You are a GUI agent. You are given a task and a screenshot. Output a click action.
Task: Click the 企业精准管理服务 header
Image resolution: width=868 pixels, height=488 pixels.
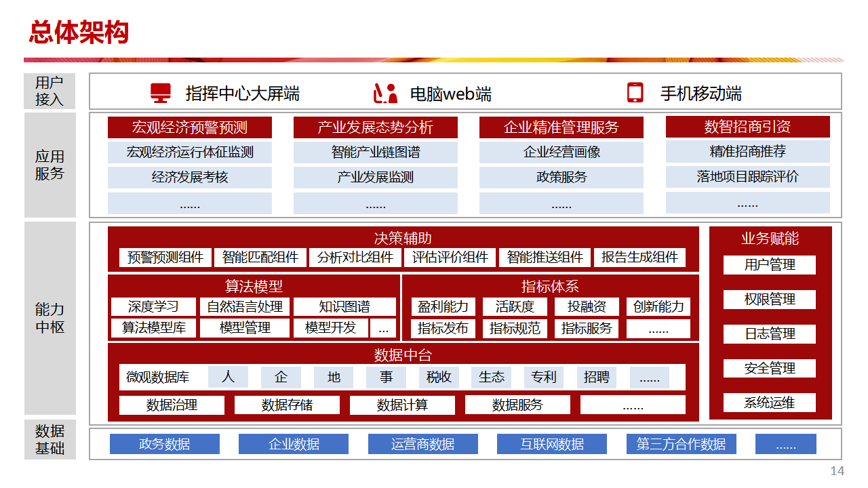click(x=561, y=127)
